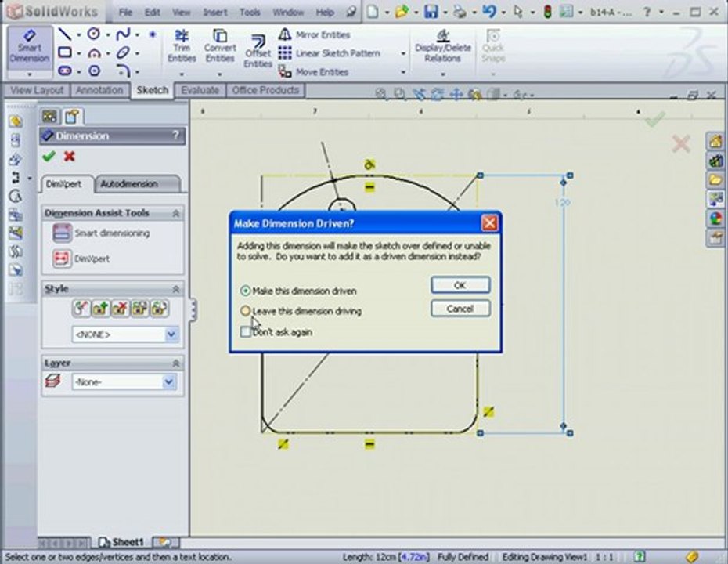Expand Linear Sketch Pattern dropdown arrow

(x=403, y=53)
